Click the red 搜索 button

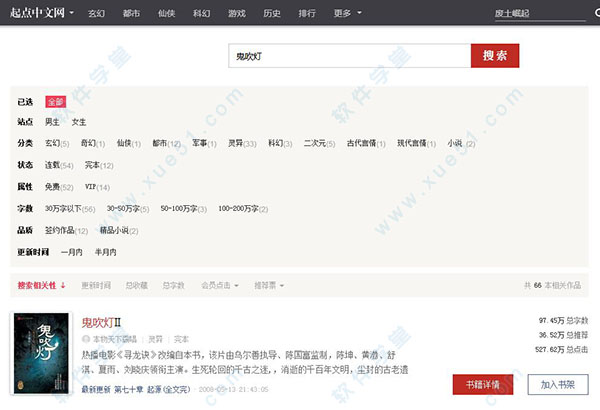point(495,56)
